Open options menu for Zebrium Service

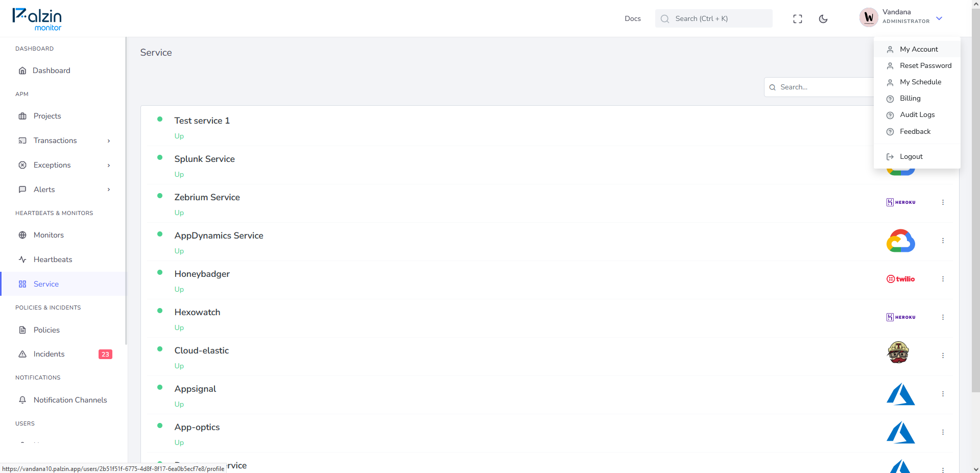943,202
